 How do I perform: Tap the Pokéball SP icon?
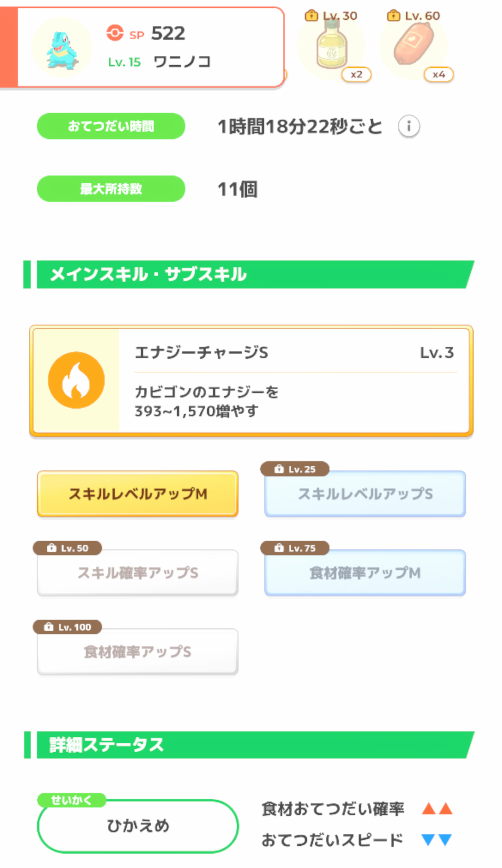[x=115, y=33]
